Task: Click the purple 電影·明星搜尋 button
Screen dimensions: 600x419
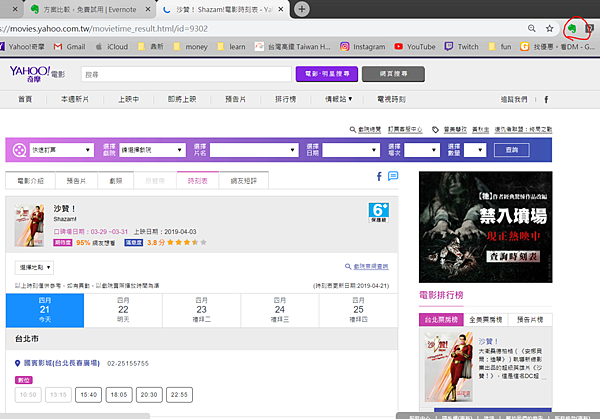Action: pos(327,74)
